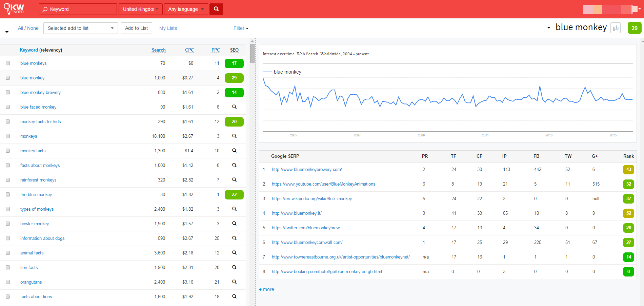Click magnifier icon in 'monkeys' row

pos(234,136)
